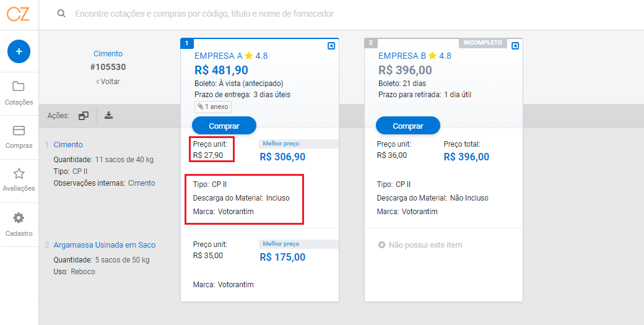This screenshot has width=644, height=325.
Task: Open Cimento item link in list
Action: [x=68, y=145]
